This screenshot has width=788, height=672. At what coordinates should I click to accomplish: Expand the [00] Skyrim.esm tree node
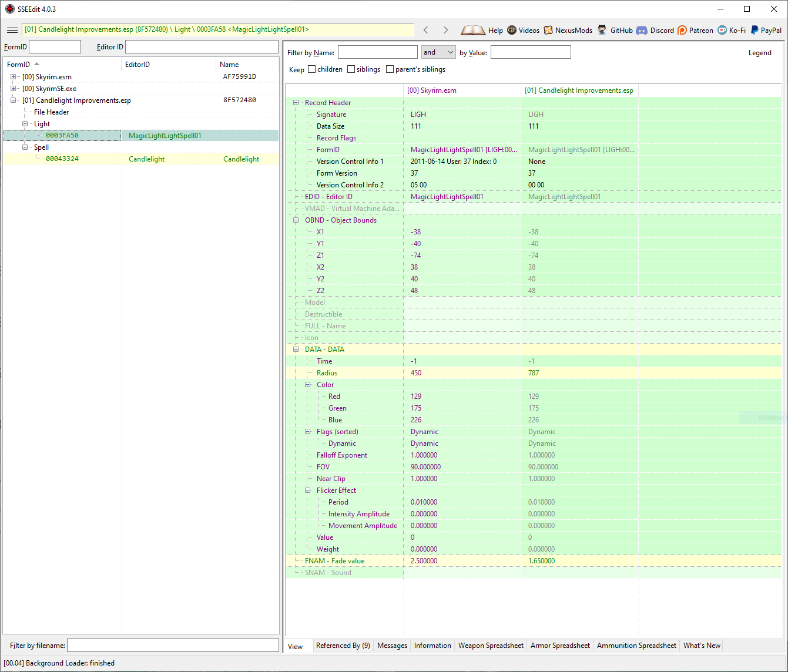click(13, 77)
